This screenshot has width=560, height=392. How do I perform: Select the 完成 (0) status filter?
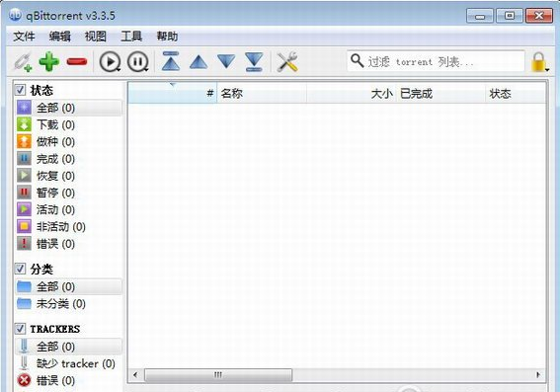68,159
